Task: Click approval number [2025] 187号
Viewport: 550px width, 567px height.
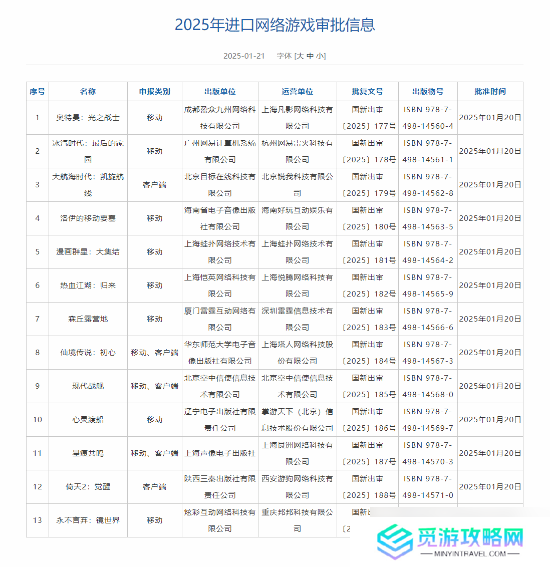Action: (x=369, y=462)
